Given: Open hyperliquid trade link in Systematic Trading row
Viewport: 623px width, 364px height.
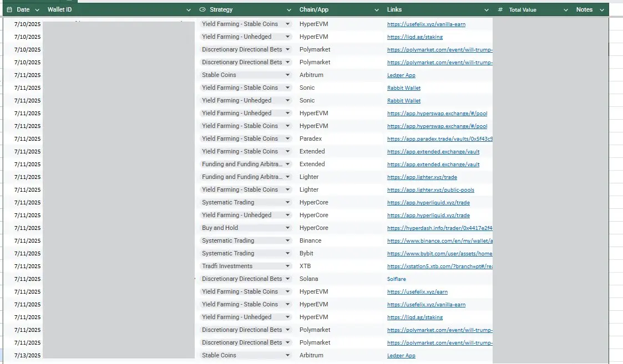Looking at the screenshot, I should click(x=428, y=202).
